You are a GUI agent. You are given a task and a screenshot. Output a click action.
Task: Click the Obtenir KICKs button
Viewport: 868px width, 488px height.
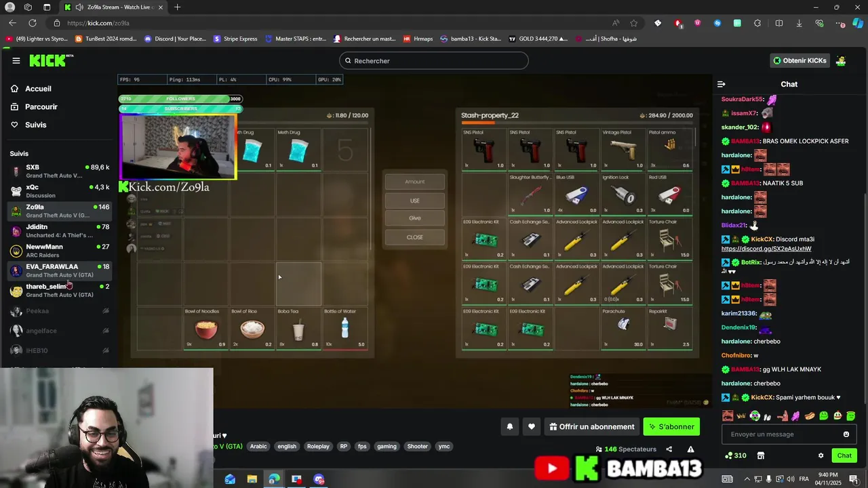click(800, 61)
